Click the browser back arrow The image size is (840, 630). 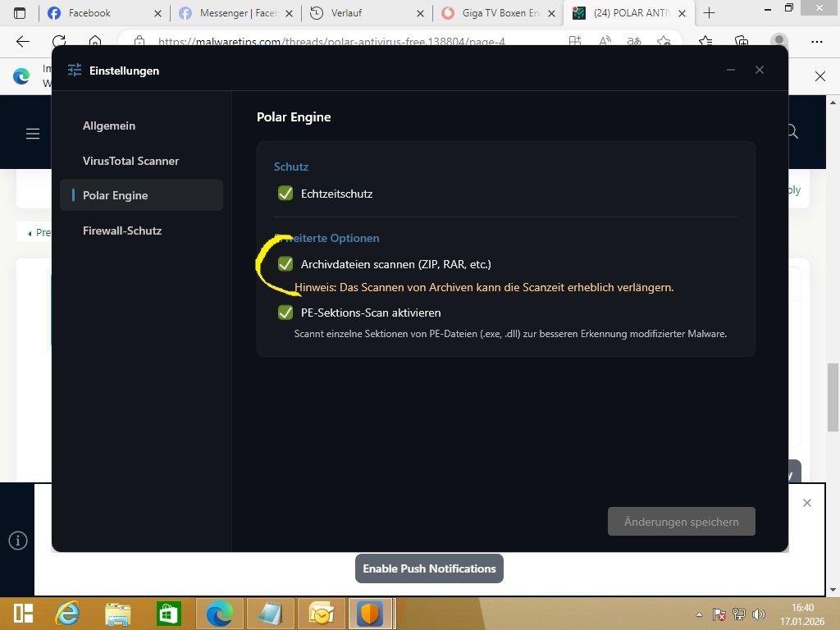(x=22, y=41)
